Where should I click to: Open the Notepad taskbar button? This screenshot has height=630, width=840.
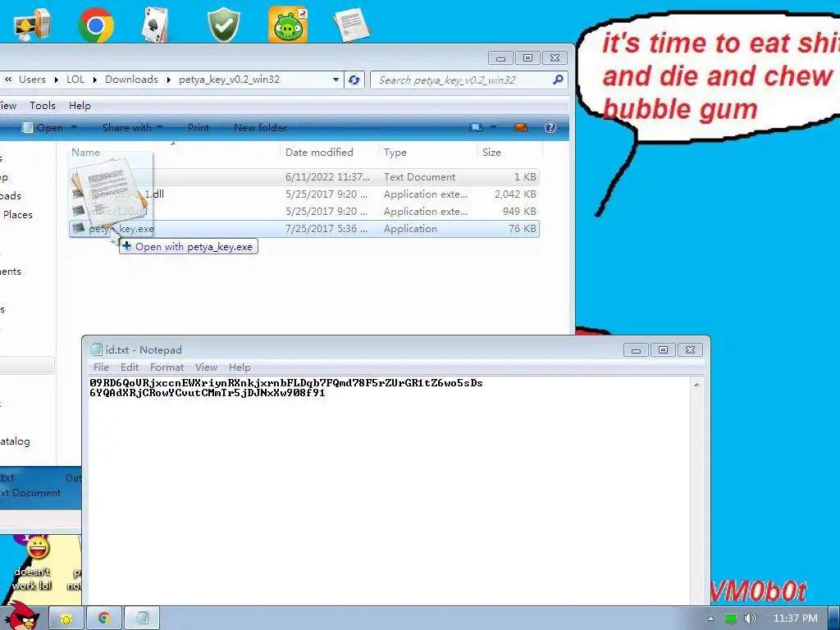[142, 619]
